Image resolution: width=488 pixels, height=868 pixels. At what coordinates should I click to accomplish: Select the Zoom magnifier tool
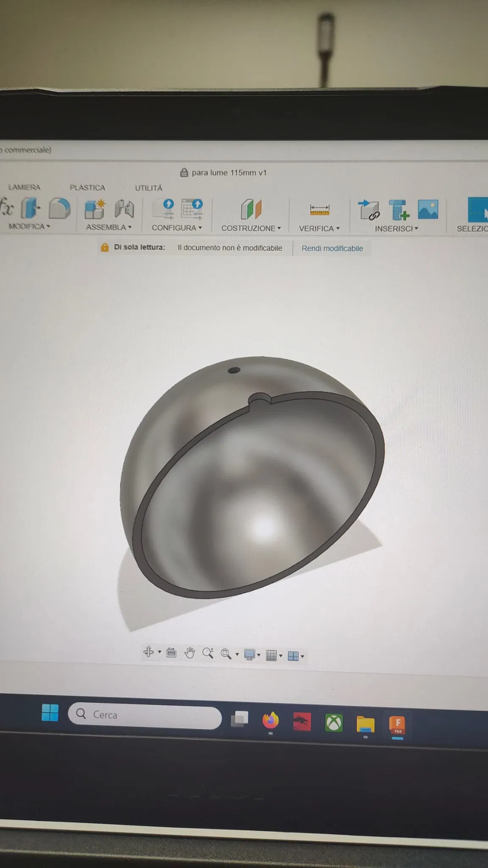208,653
